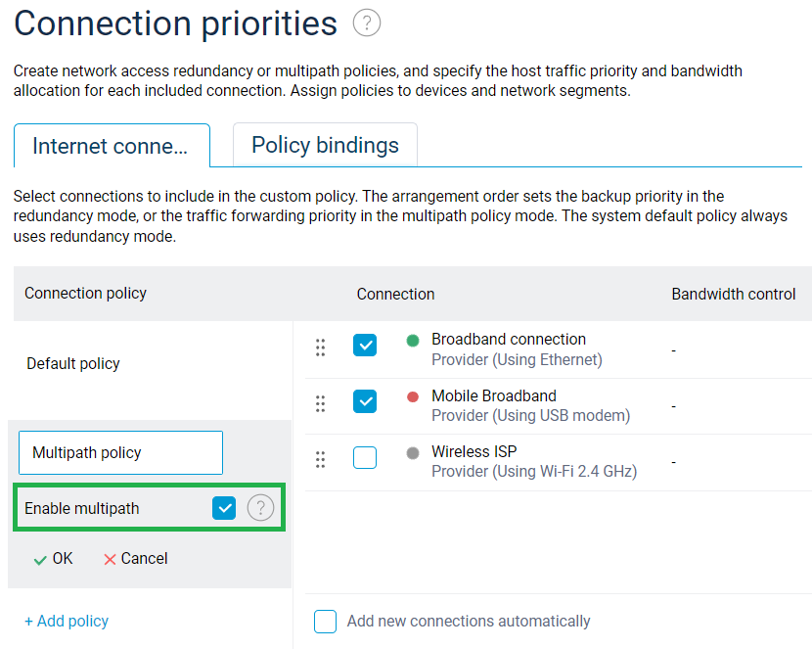Click the gray status dot of Wireless ISP

click(x=412, y=453)
